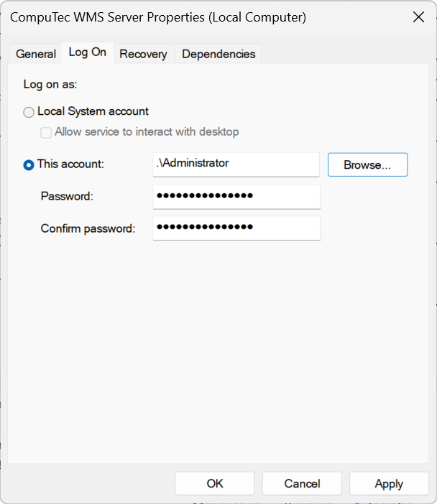Go to the Dependencies tab
This screenshot has height=504, width=437.
(218, 54)
